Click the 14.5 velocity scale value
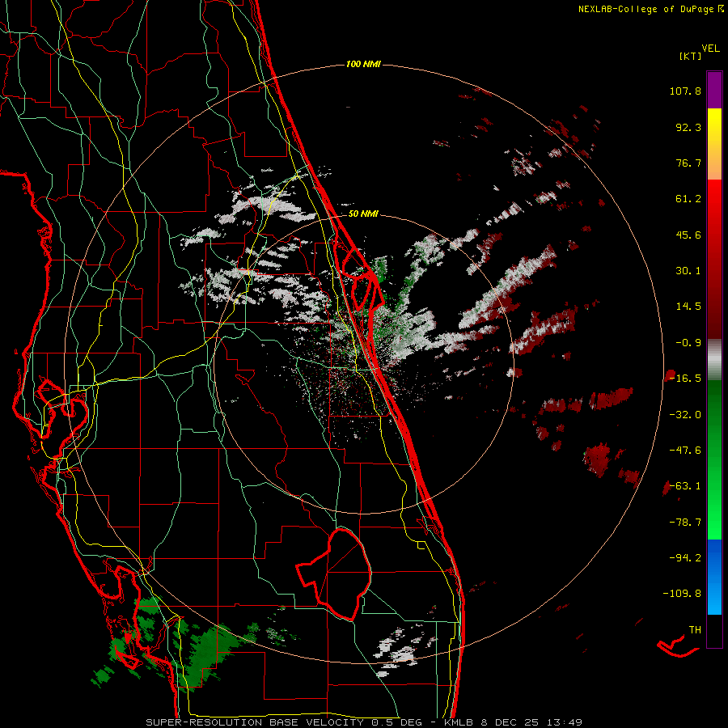The image size is (728, 728). (x=688, y=307)
